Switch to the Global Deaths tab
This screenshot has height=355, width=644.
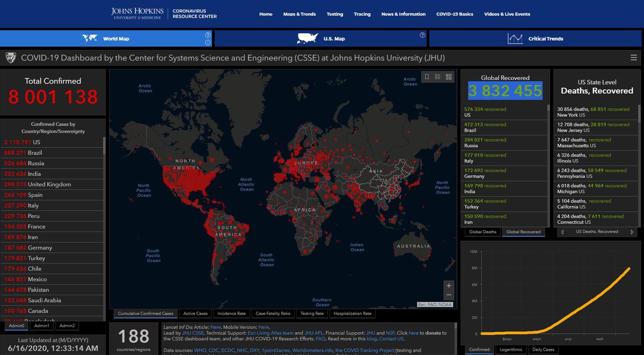click(482, 232)
